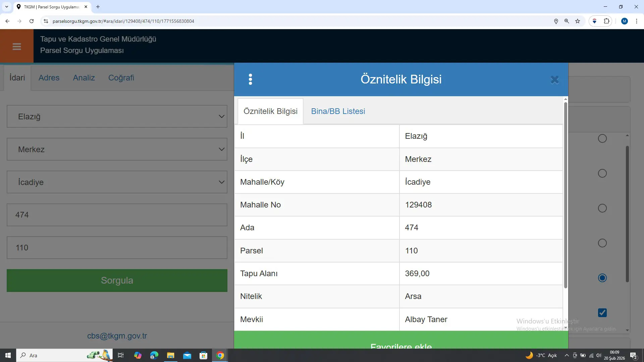
Task: Expand the Elazığ province dropdown
Action: point(117,116)
